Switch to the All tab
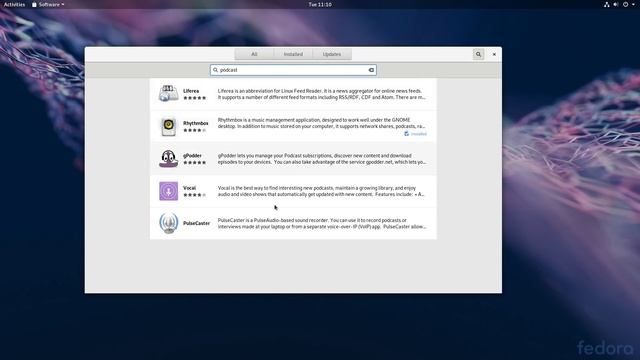The image size is (640, 360). point(254,54)
